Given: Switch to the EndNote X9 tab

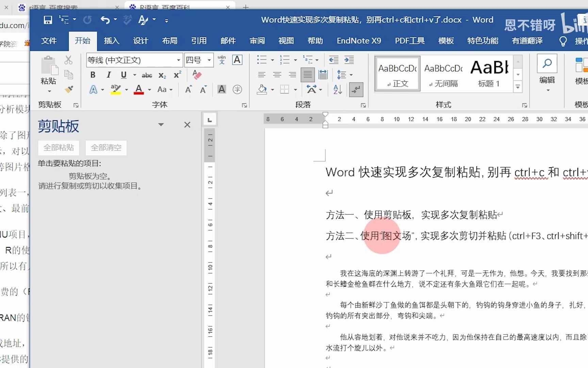Looking at the screenshot, I should (x=359, y=41).
